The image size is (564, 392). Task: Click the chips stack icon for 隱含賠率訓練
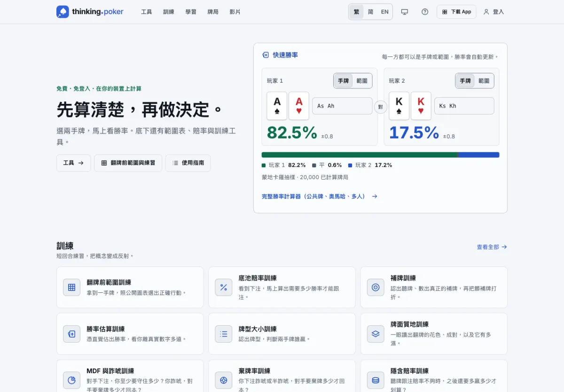click(376, 380)
